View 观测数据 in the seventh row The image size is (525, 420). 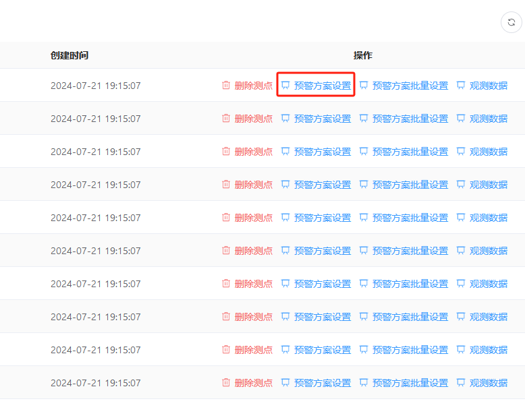[x=488, y=284]
